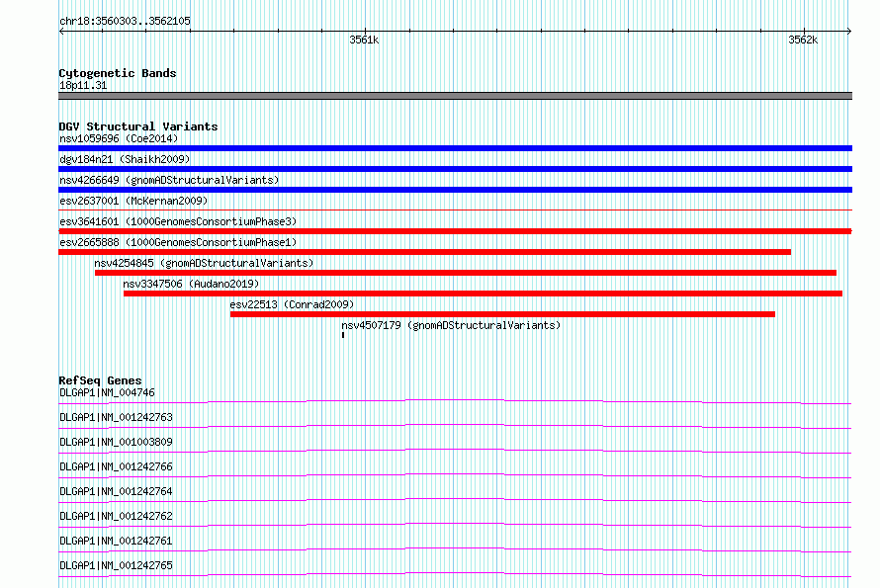The image size is (880, 588).
Task: Open nsv4254845 (gnomADStructuralVariants) label
Action: (204, 263)
